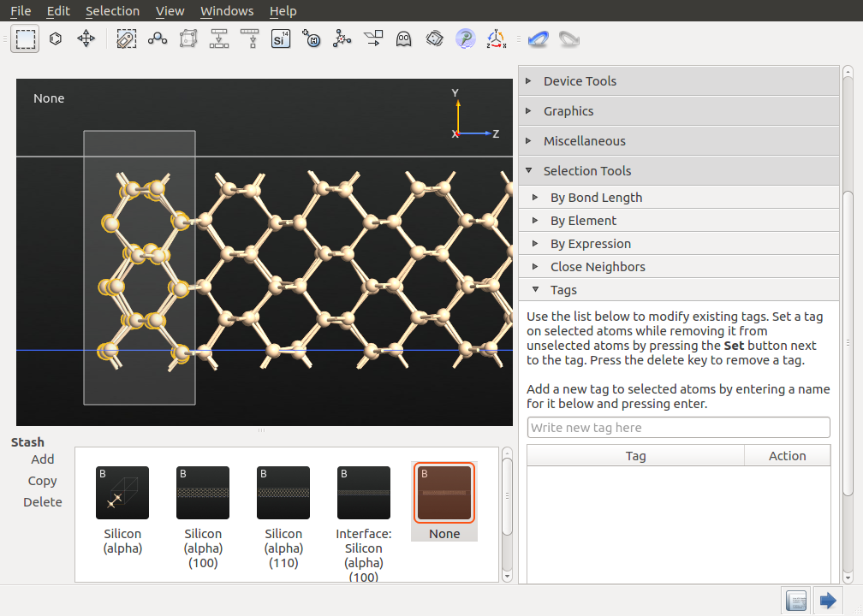Select the Silicon (alpha) (110) stash item
863x616 pixels.
tap(283, 518)
